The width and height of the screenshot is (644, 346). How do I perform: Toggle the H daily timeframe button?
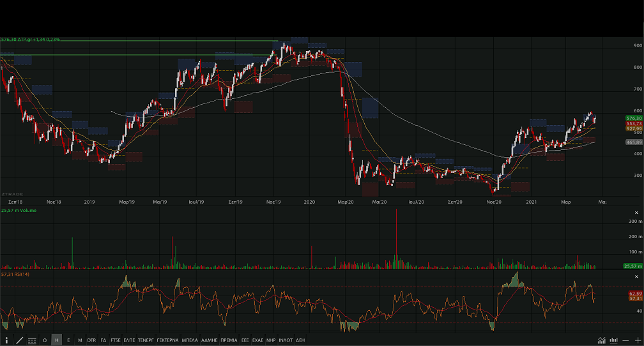point(57,340)
